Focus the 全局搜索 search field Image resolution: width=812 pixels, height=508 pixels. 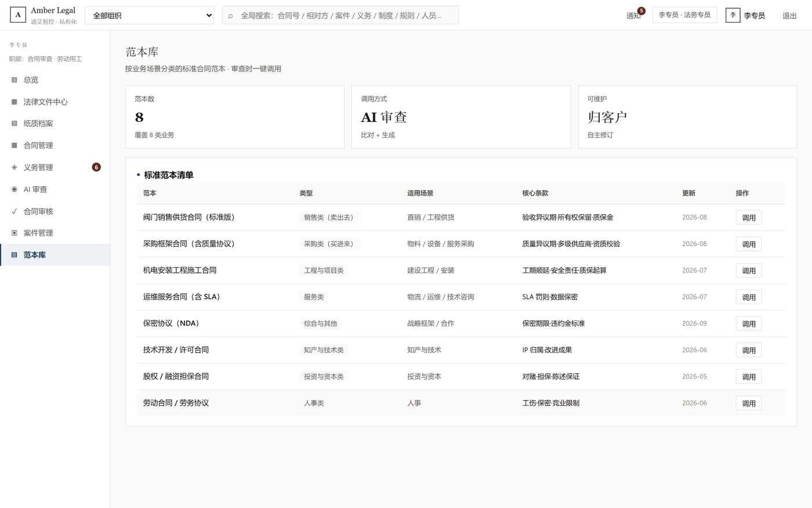tap(340, 15)
